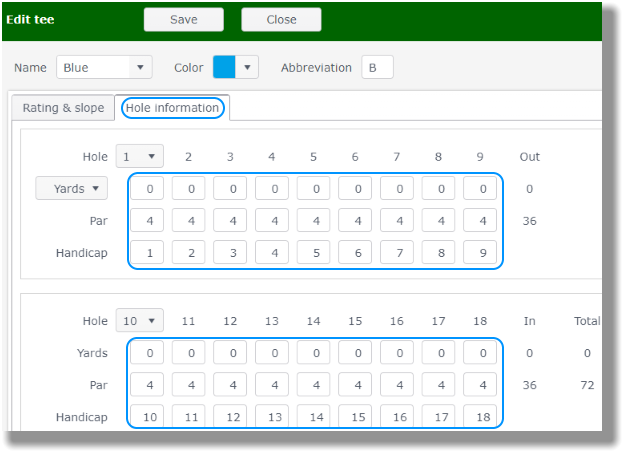
Task: Switch to the Rating & slope tab
Action: tap(63, 108)
